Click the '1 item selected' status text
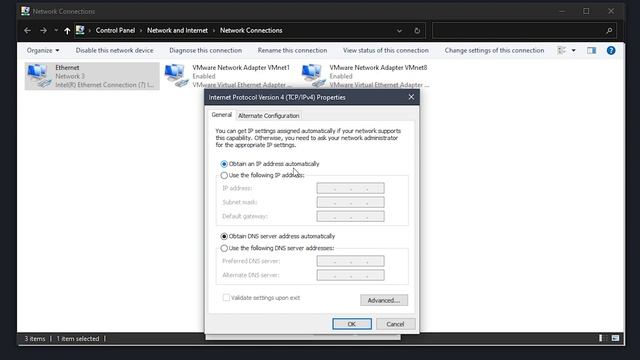Image resolution: width=640 pixels, height=360 pixels. pyautogui.click(x=78, y=339)
